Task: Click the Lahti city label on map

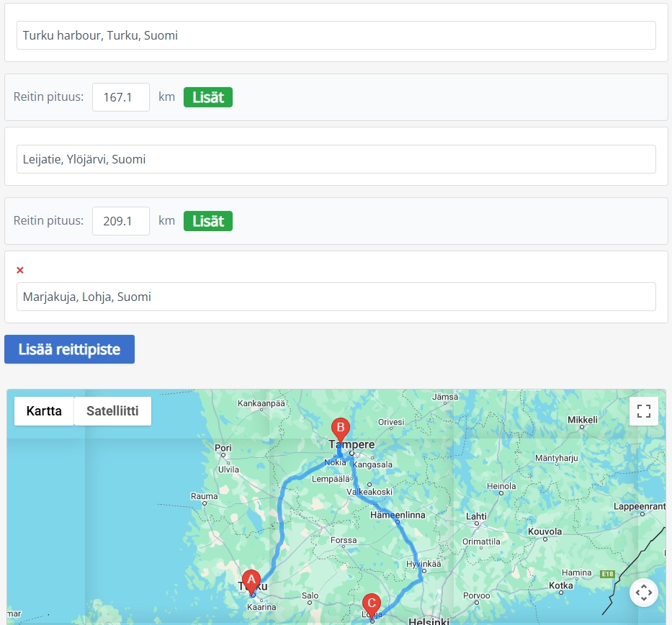Action: [x=476, y=516]
